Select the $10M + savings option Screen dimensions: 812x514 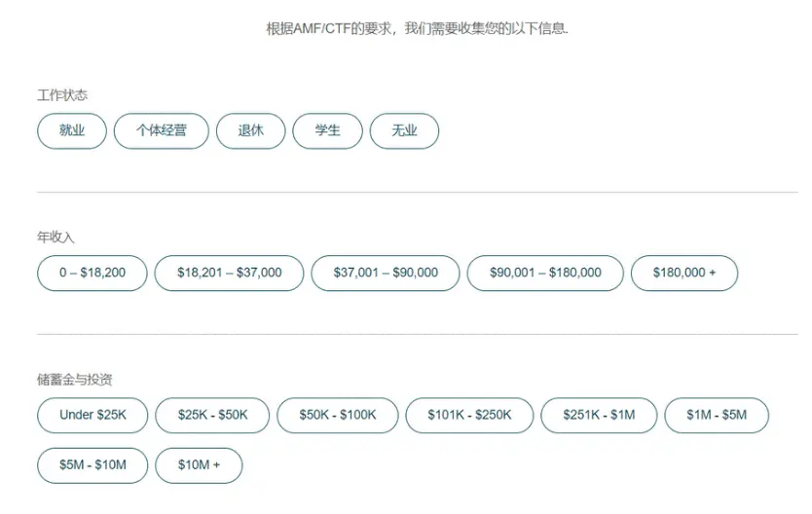coord(199,465)
